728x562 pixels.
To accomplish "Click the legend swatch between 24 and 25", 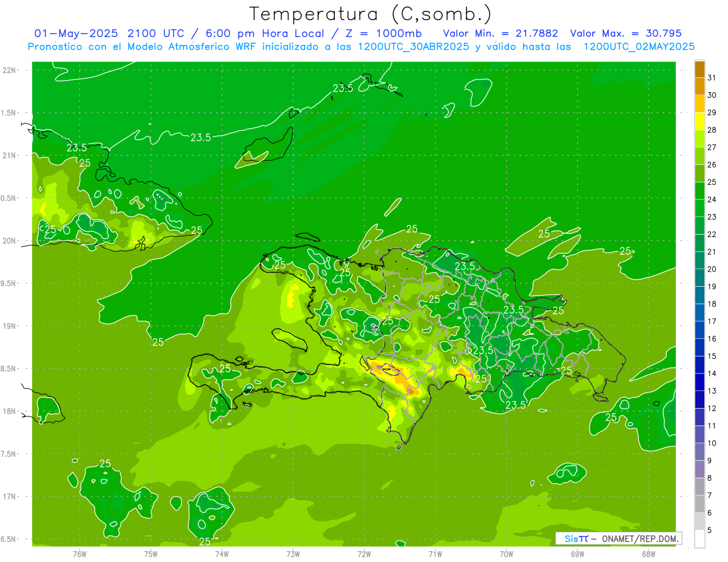I will click(700, 191).
